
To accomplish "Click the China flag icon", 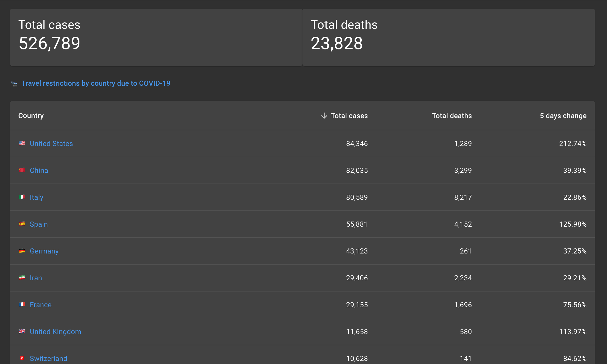I will click(22, 170).
